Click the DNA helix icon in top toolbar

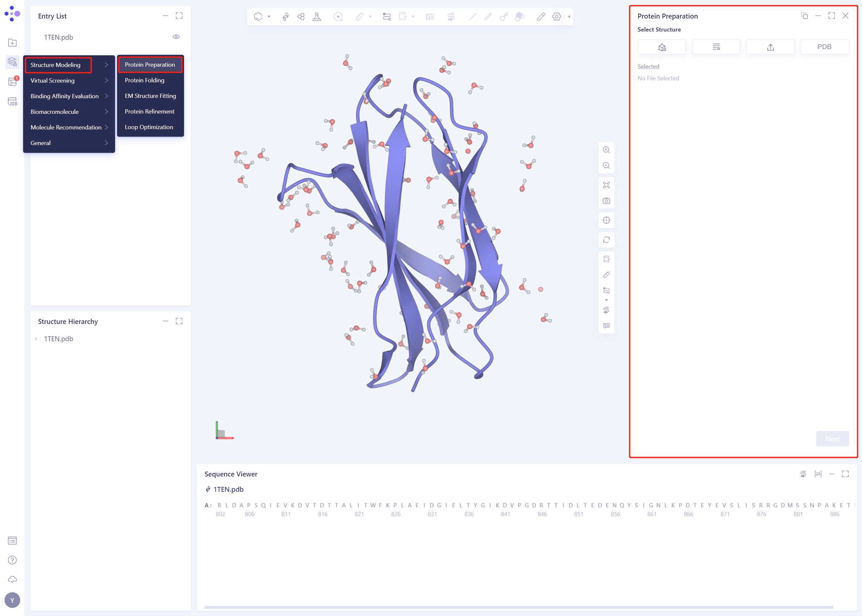(x=285, y=17)
